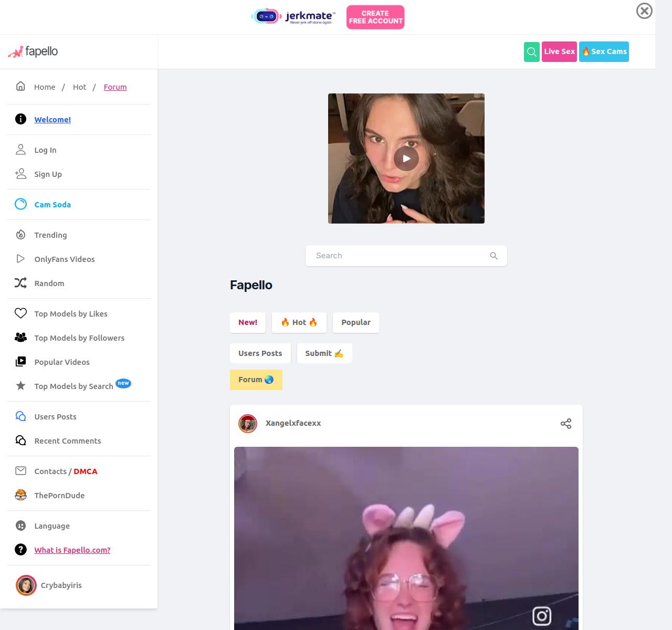This screenshot has height=630, width=672.
Task: Click the envelope Contacts icon
Action: [20, 471]
